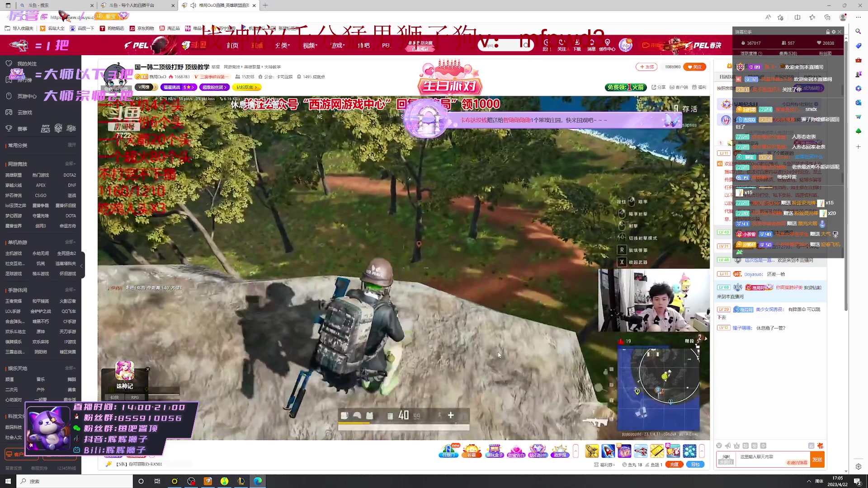Click the orange 关注 follow button
Image resolution: width=868 pixels, height=488 pixels.
(694, 67)
